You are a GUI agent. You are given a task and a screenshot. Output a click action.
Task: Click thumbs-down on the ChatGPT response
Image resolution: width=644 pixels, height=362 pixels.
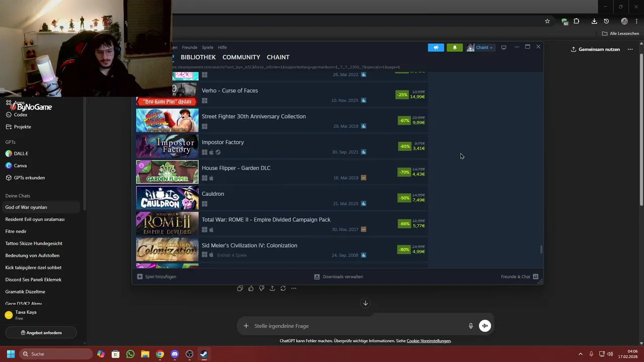262,288
